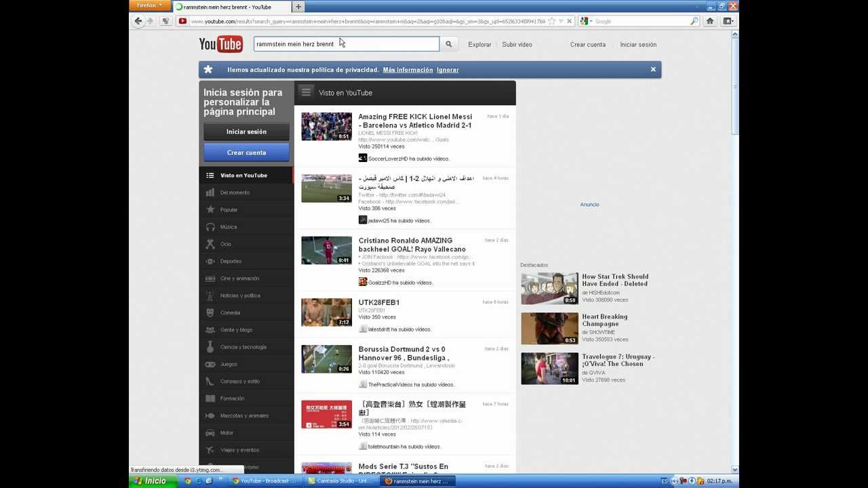Open Ciencia y tecnología category
The width and height of the screenshot is (868, 488).
247,347
